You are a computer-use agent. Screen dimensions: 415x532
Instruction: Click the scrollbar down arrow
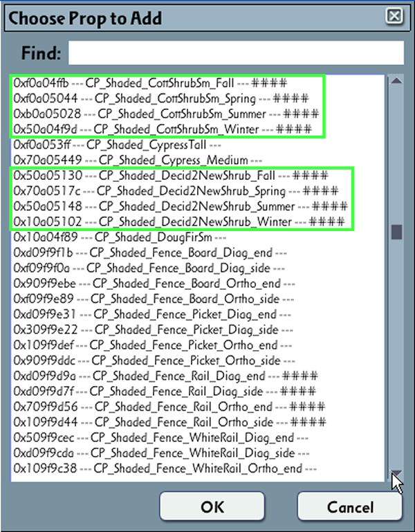coord(396,473)
